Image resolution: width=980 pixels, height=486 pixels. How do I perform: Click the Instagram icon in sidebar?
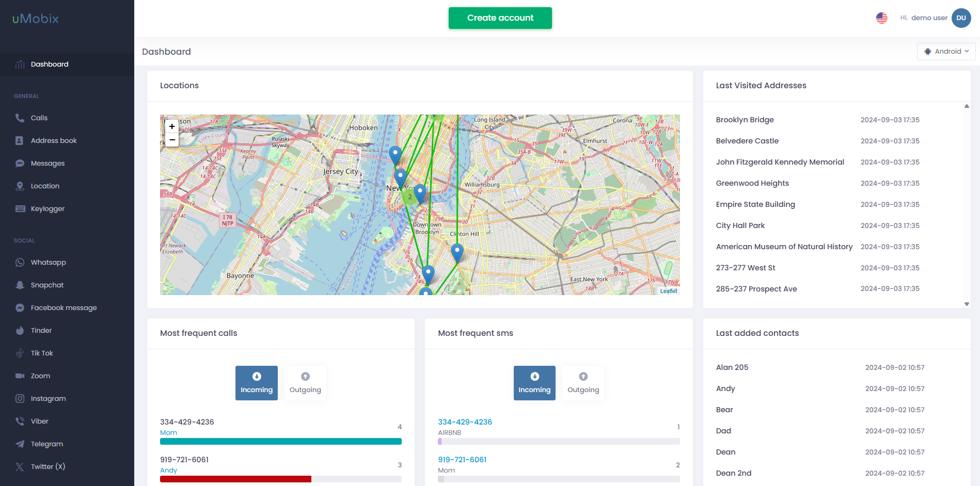click(20, 398)
